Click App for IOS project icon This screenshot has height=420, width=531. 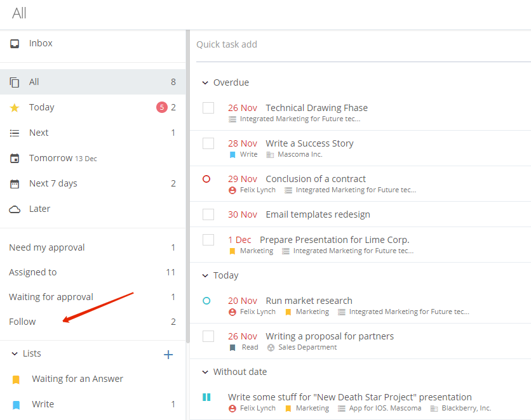tap(342, 409)
